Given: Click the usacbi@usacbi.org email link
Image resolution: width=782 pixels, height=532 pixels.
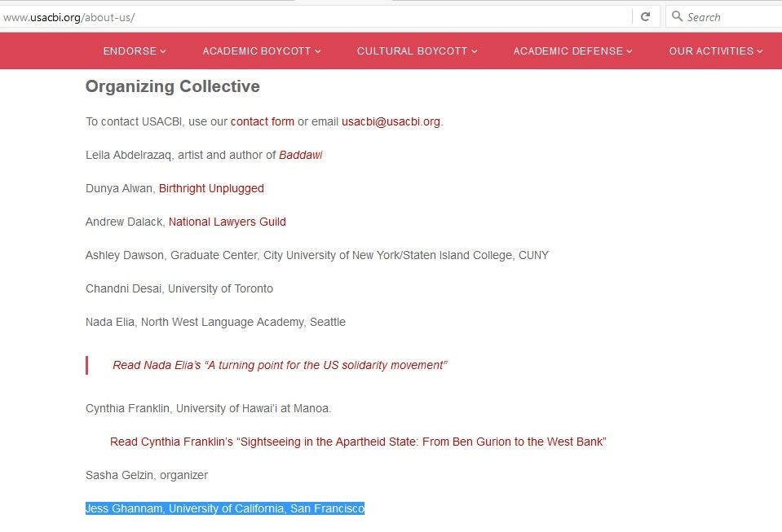Looking at the screenshot, I should pyautogui.click(x=391, y=121).
